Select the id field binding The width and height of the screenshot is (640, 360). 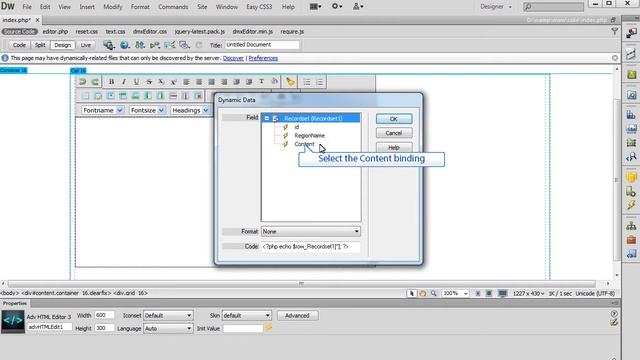(x=297, y=127)
